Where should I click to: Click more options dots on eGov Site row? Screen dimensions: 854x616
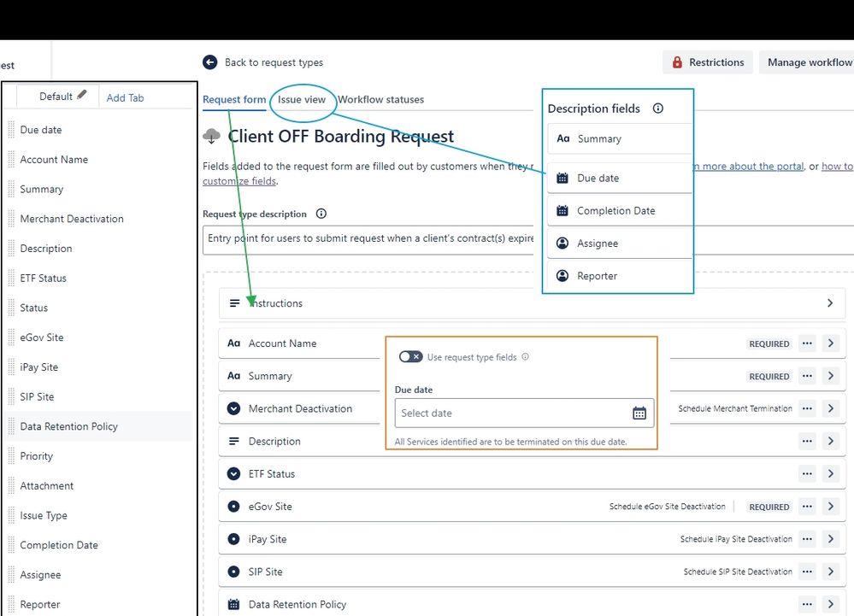pos(807,507)
